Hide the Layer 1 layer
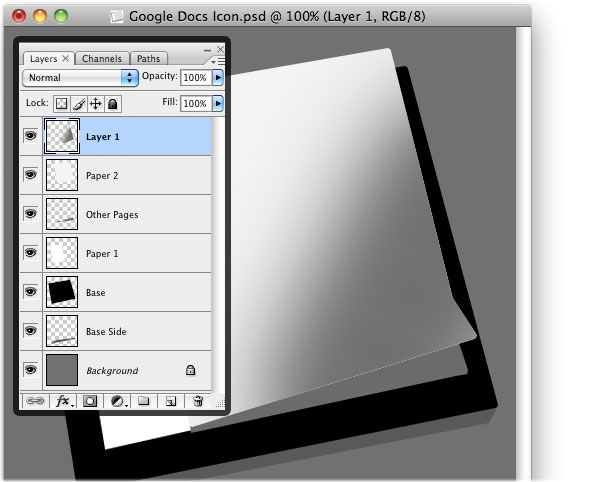 coord(31,136)
